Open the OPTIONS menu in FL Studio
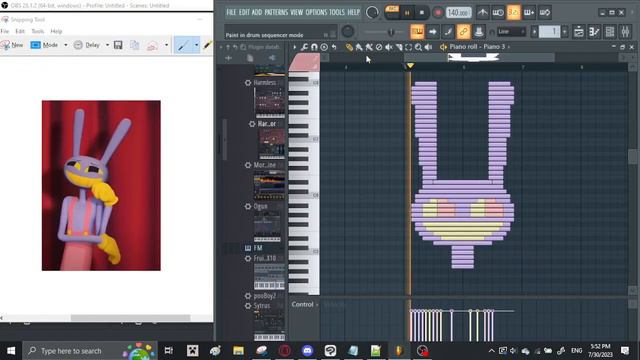 [316, 12]
